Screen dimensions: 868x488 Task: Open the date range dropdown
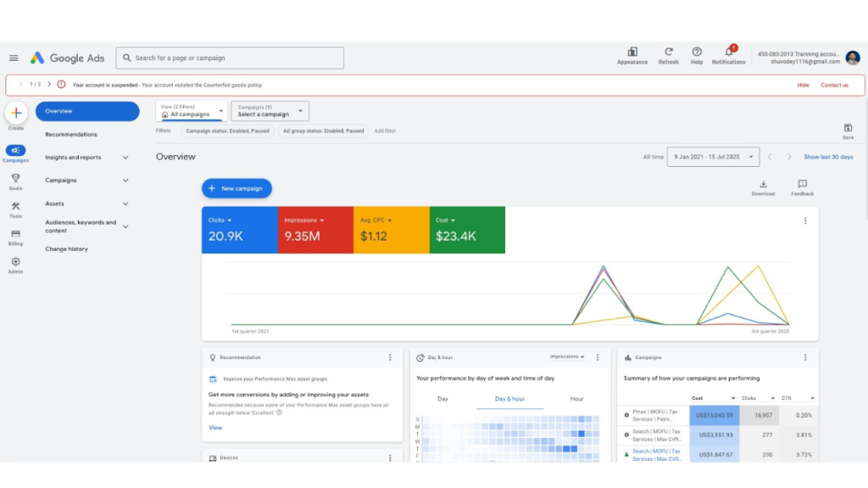(713, 157)
